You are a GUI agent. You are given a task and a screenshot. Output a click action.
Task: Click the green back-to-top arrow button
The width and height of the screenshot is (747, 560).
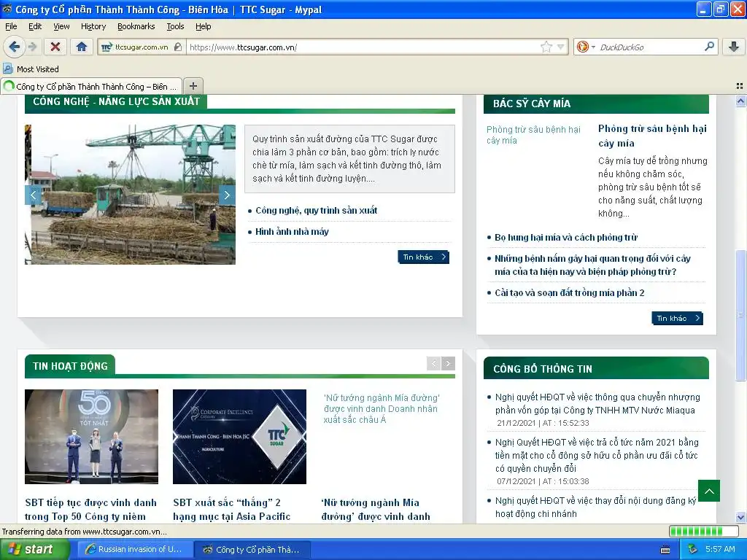point(709,491)
